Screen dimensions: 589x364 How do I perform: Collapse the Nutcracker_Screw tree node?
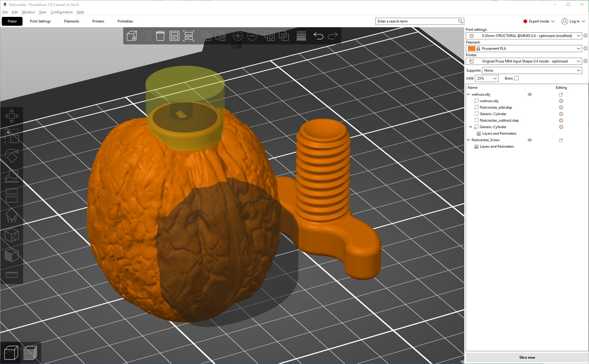coord(468,140)
